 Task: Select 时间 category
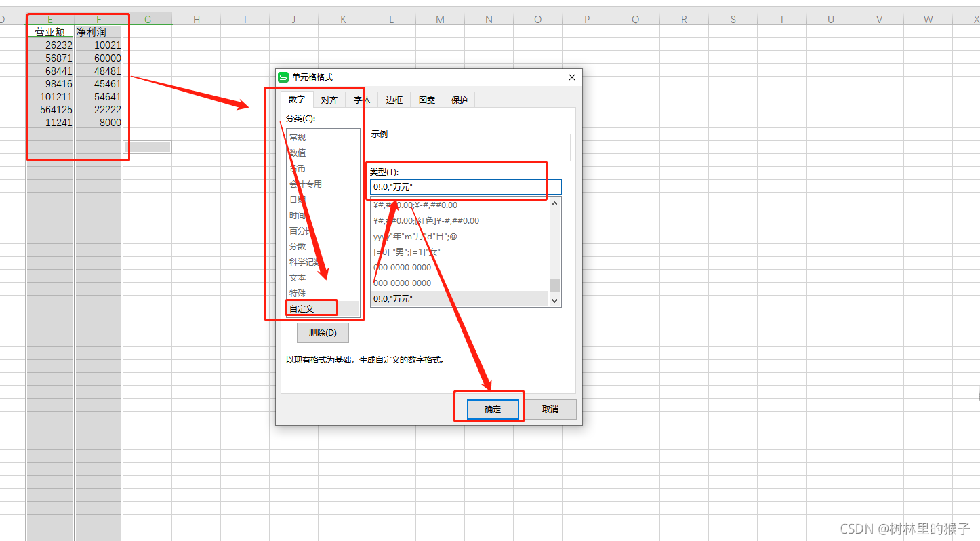point(323,215)
